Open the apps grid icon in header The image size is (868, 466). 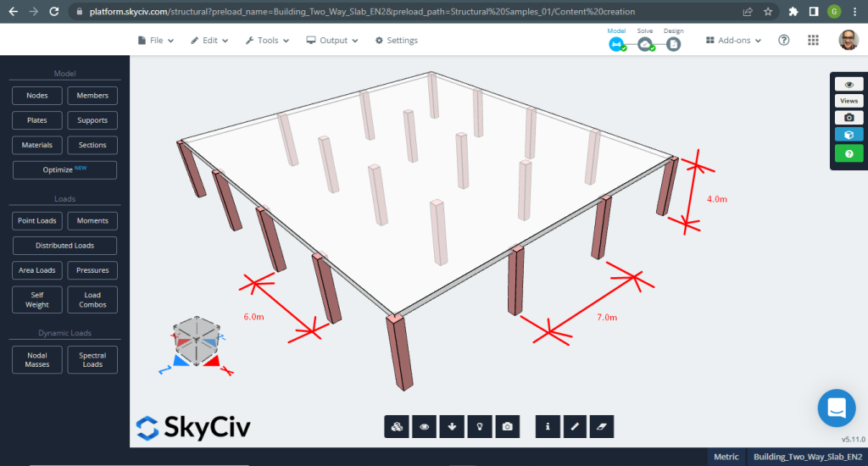click(x=813, y=40)
